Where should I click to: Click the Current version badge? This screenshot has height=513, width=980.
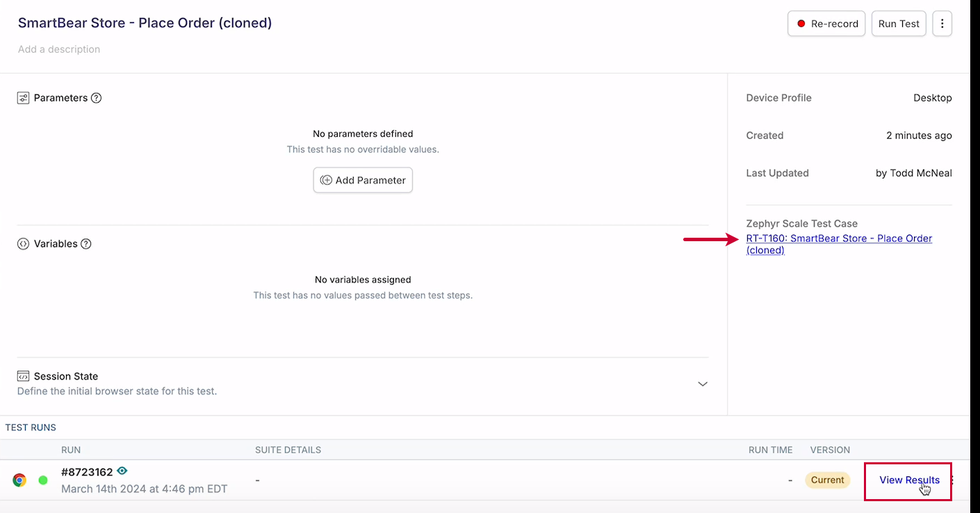click(827, 480)
